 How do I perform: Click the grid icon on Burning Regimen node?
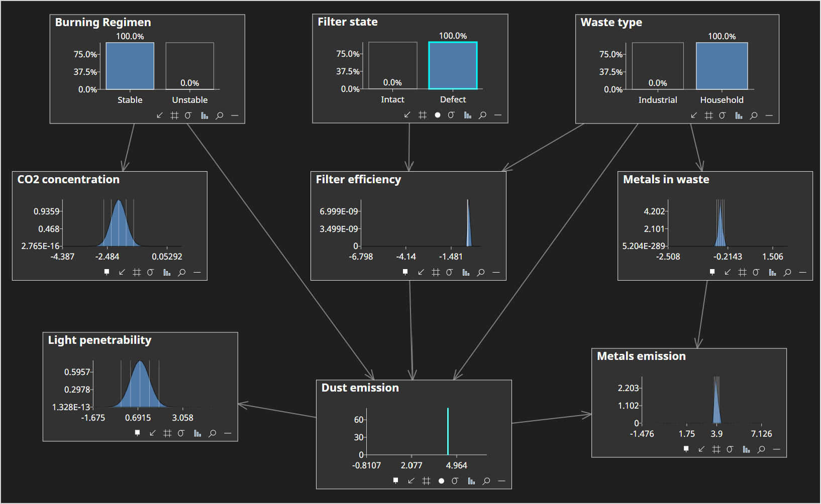coord(174,115)
